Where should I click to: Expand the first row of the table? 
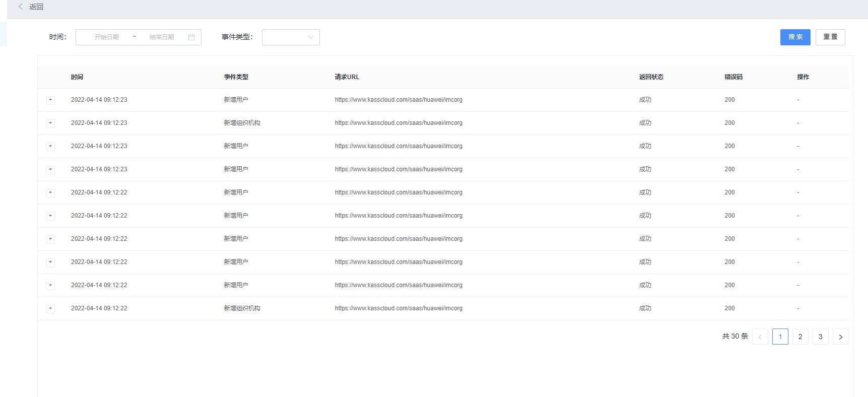[50, 100]
